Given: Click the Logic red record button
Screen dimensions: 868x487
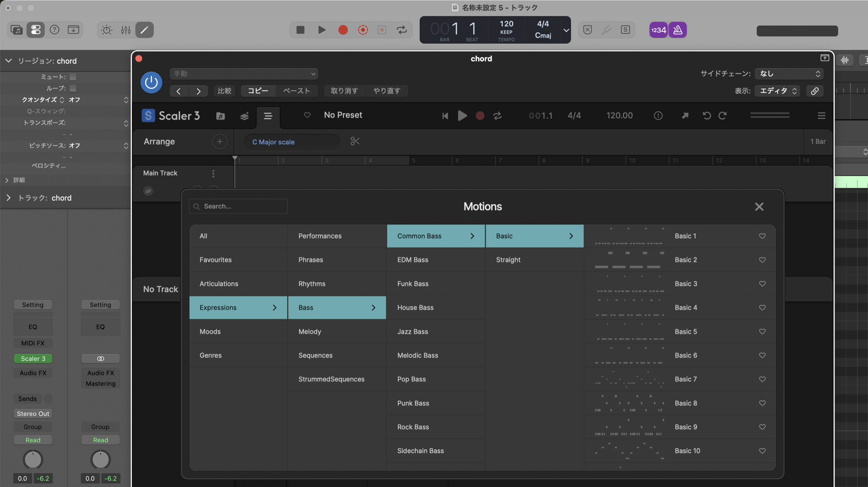Looking at the screenshot, I should pos(343,30).
